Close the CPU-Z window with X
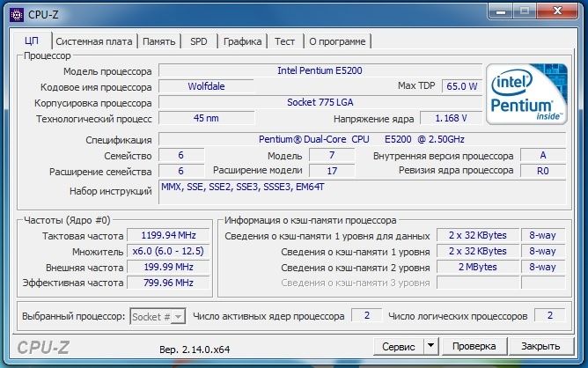The width and height of the screenshot is (588, 368). [557, 11]
